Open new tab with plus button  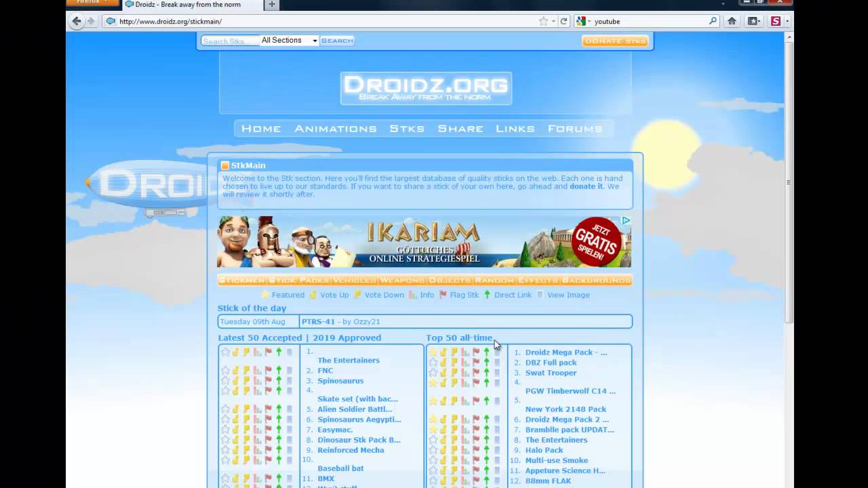click(272, 5)
